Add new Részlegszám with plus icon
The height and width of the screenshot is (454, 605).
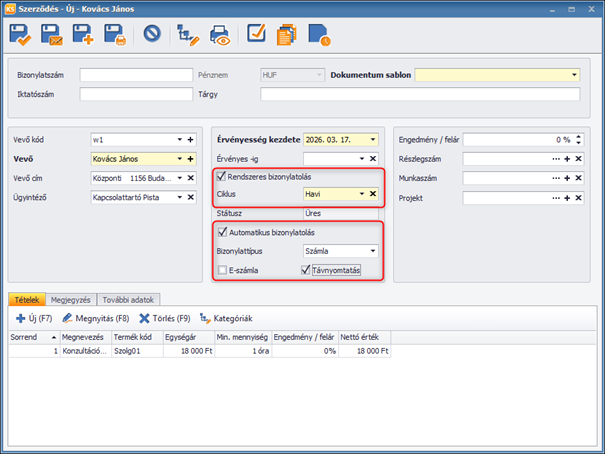tap(567, 159)
